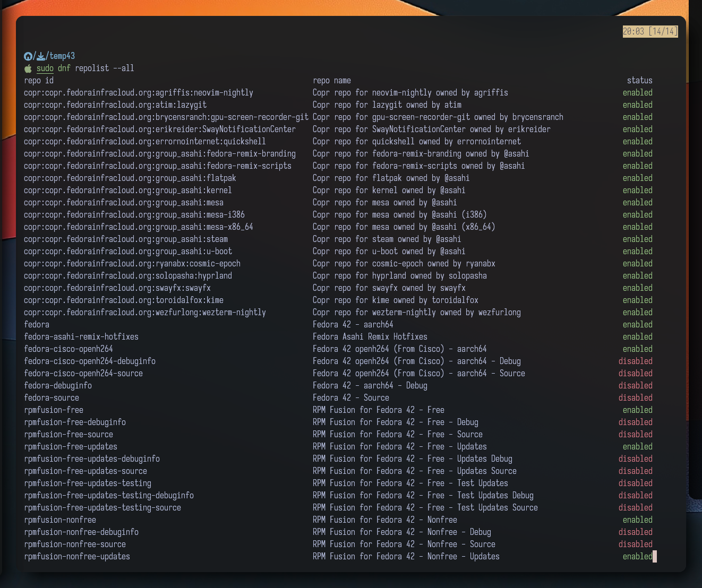This screenshot has height=588, width=702.
Task: Click the 'fedora-cisco-openh264-debuginfo' repo id
Action: 90,361
